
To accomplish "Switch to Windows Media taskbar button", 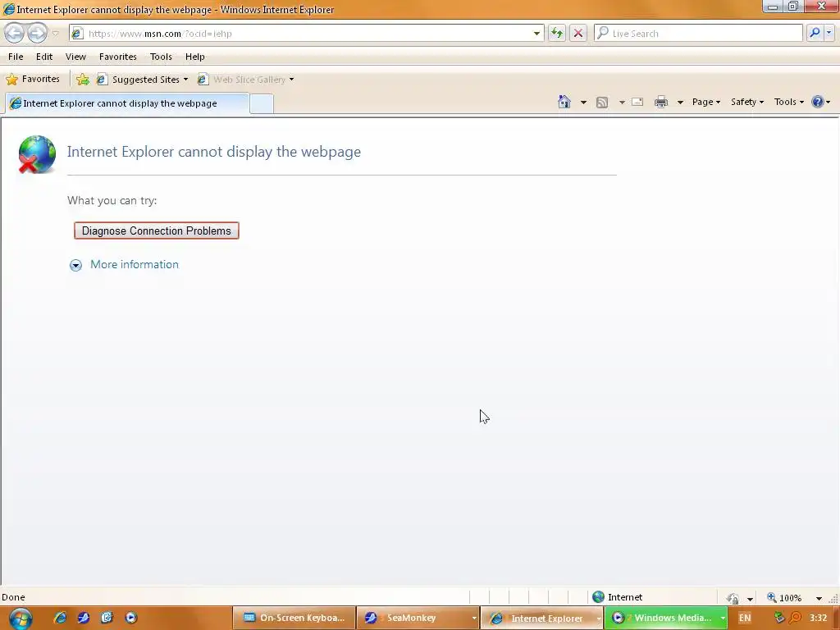I will tap(666, 618).
